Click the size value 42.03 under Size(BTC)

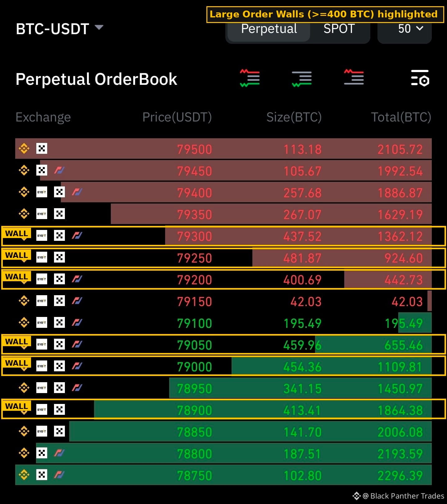click(306, 302)
